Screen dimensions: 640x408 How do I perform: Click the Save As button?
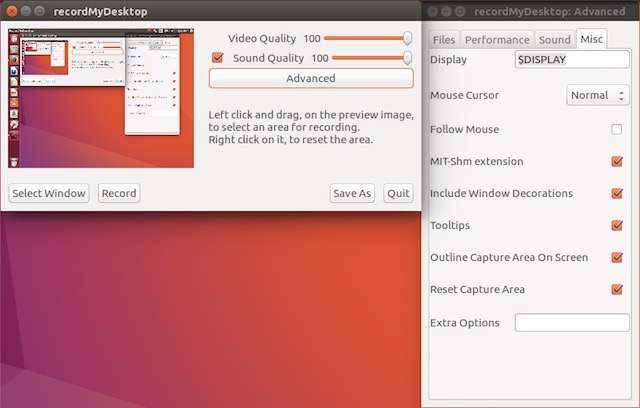point(351,193)
